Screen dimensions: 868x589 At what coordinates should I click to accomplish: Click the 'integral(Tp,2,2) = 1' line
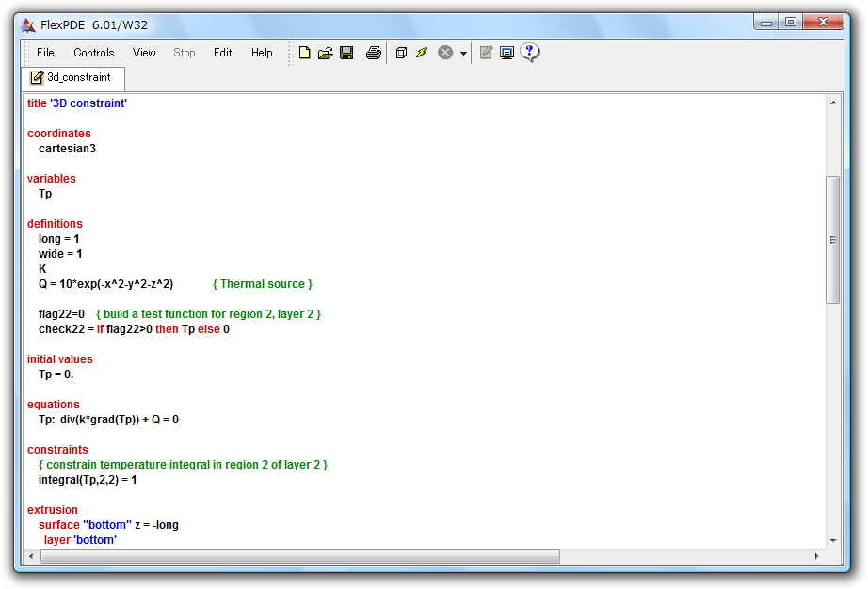pos(88,480)
